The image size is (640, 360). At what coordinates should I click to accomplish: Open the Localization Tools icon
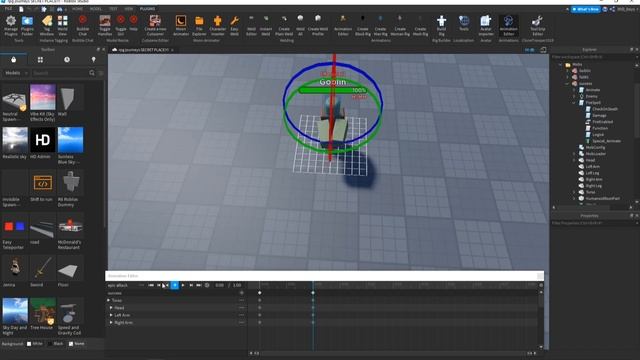click(464, 21)
